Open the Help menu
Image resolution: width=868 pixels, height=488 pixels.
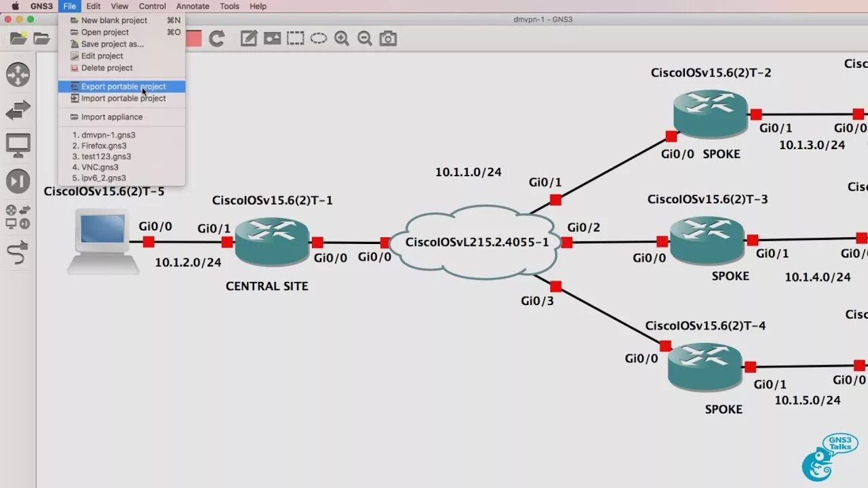click(x=258, y=6)
